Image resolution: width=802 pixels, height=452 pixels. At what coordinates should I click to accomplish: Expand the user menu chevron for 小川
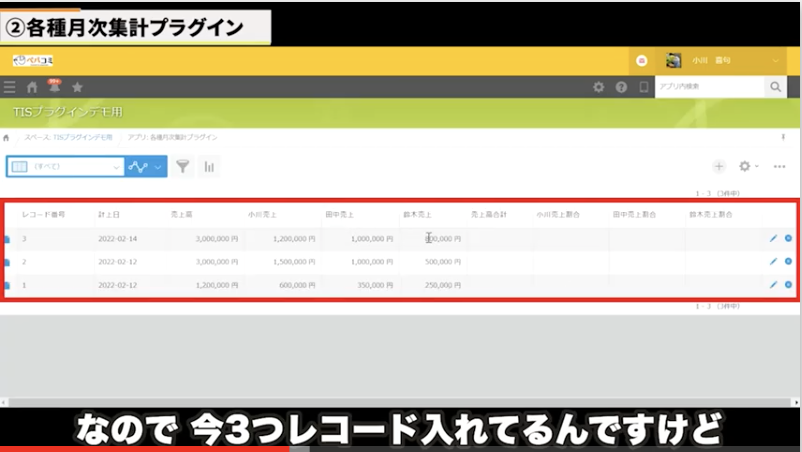point(775,60)
